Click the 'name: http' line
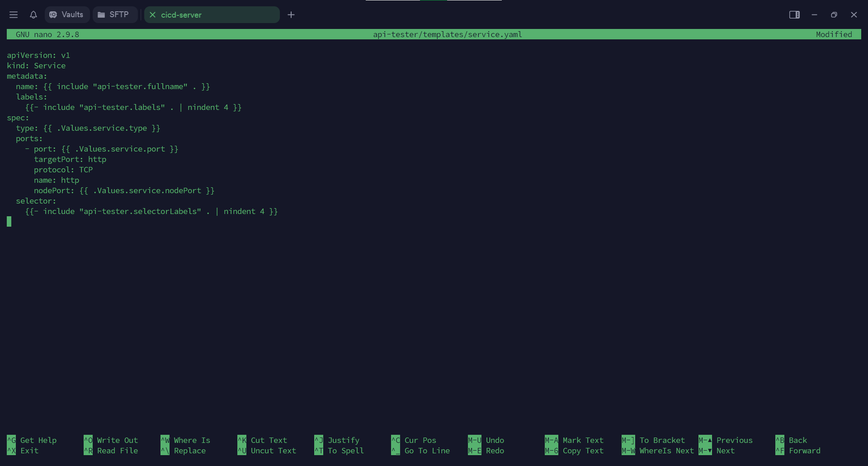This screenshot has height=466, width=868. pos(57,180)
